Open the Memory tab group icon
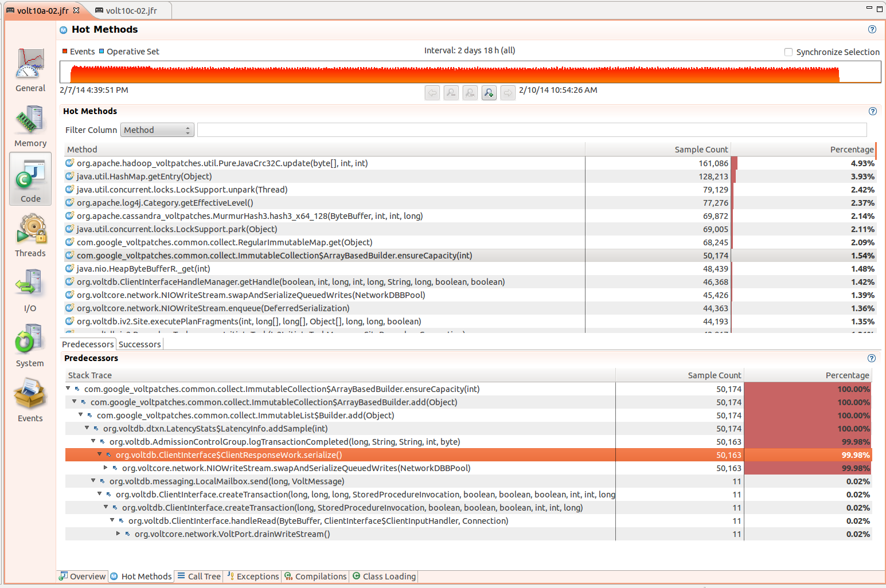 [x=30, y=119]
